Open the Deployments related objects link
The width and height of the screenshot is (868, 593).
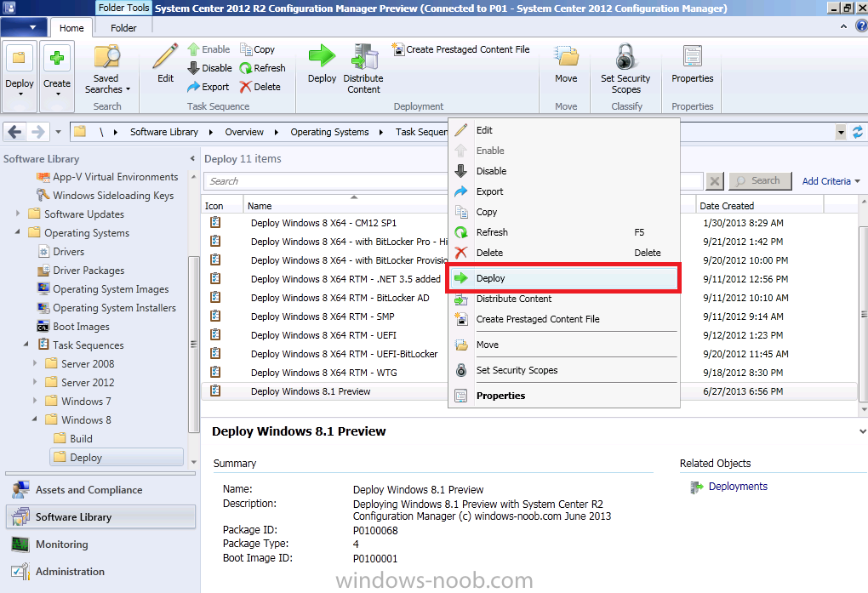tap(738, 486)
